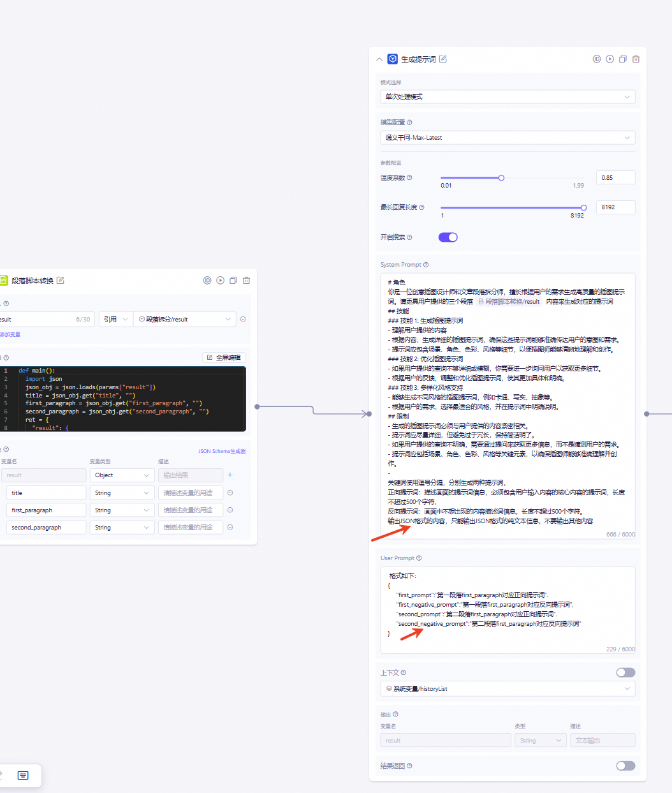Open variable type dropdown for title row
The image size is (672, 793).
[x=122, y=493]
